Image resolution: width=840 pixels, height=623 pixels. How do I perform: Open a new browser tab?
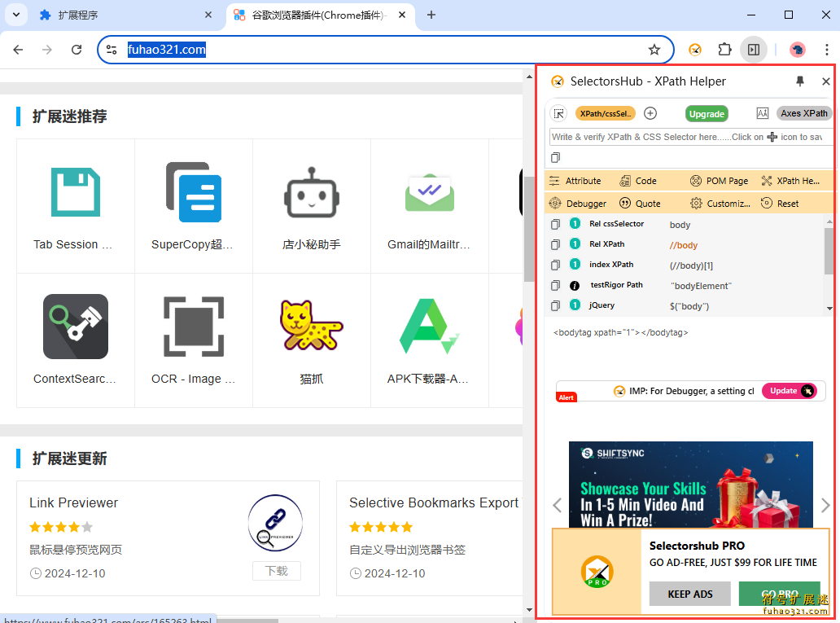[431, 15]
